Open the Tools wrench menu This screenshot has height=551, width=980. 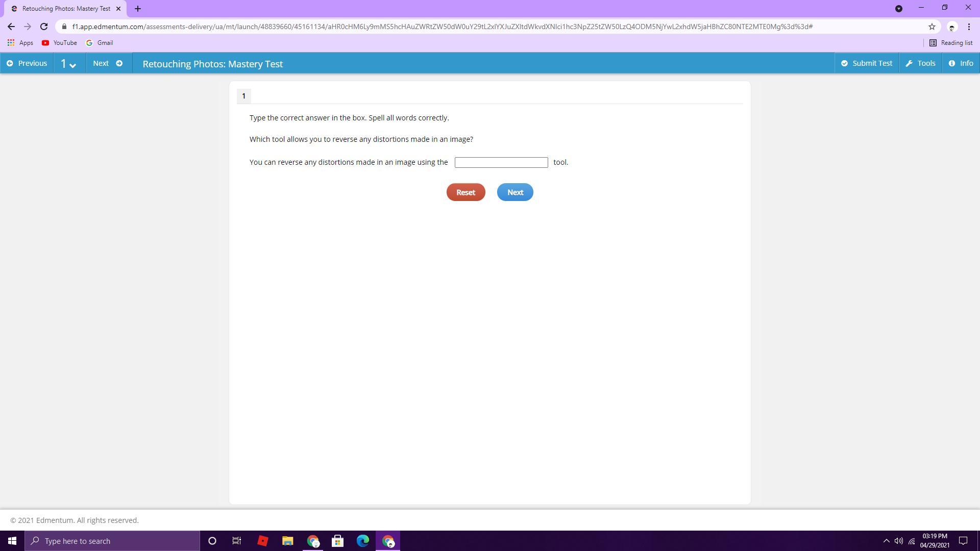(920, 63)
